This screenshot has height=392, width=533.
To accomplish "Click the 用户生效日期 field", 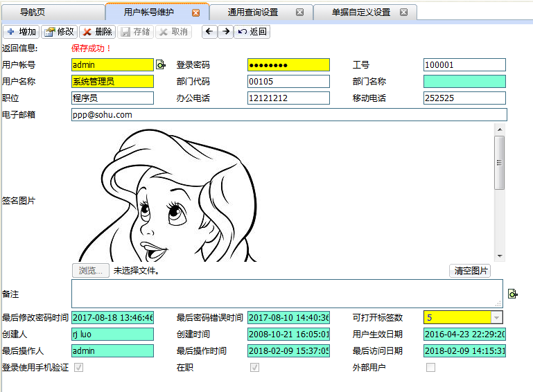I will click(464, 335).
